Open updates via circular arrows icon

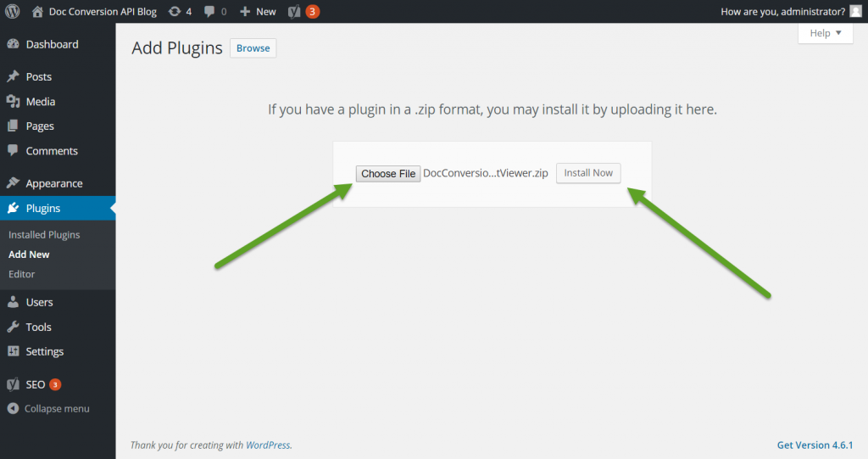pos(175,11)
